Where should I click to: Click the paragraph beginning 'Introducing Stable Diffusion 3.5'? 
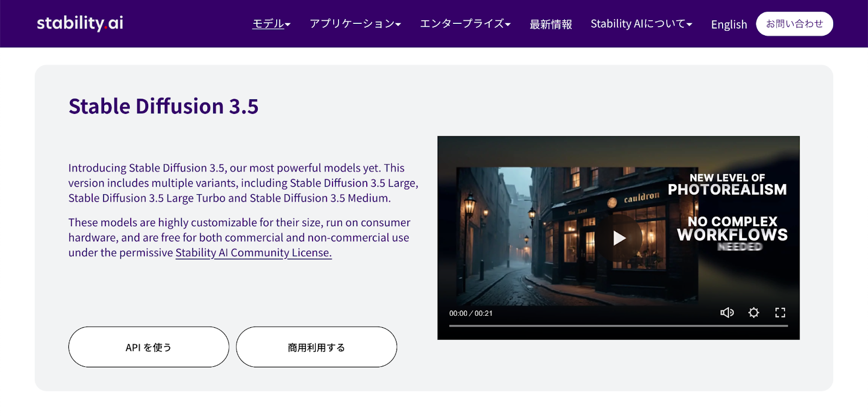click(x=243, y=183)
